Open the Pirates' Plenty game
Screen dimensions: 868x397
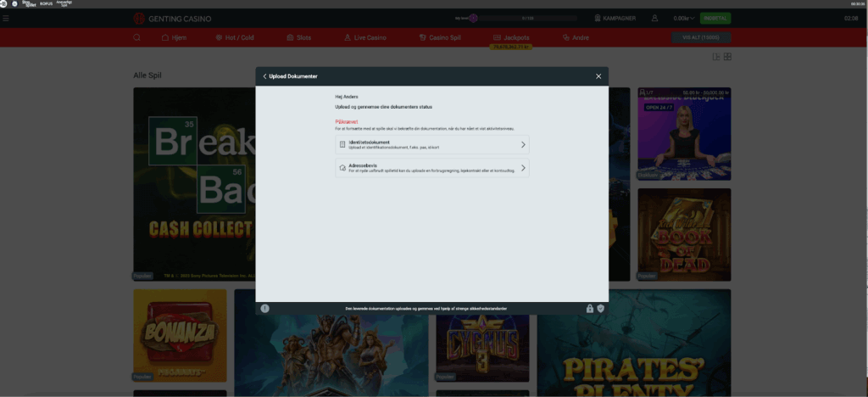(634, 343)
